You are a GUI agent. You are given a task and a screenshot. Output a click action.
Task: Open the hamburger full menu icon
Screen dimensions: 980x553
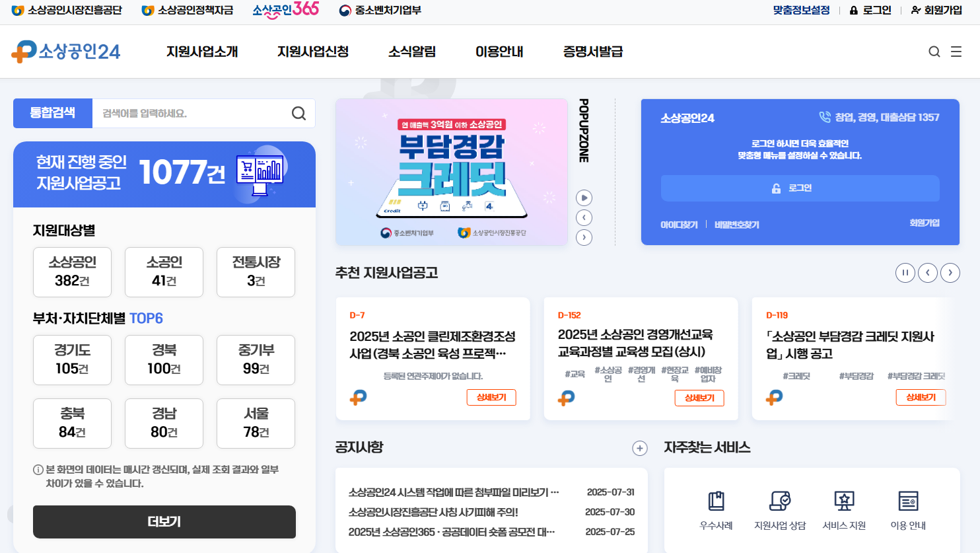(956, 52)
